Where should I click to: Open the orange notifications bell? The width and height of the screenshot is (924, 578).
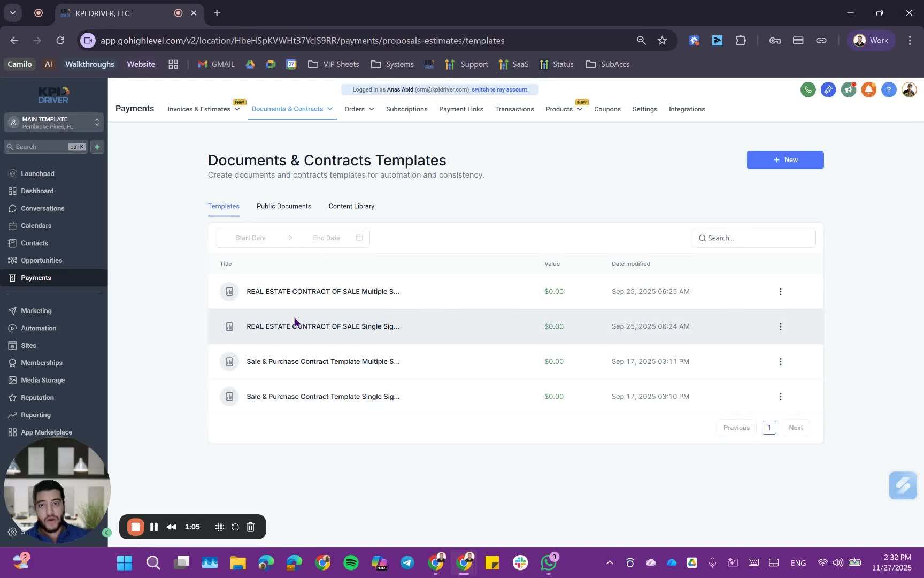869,90
